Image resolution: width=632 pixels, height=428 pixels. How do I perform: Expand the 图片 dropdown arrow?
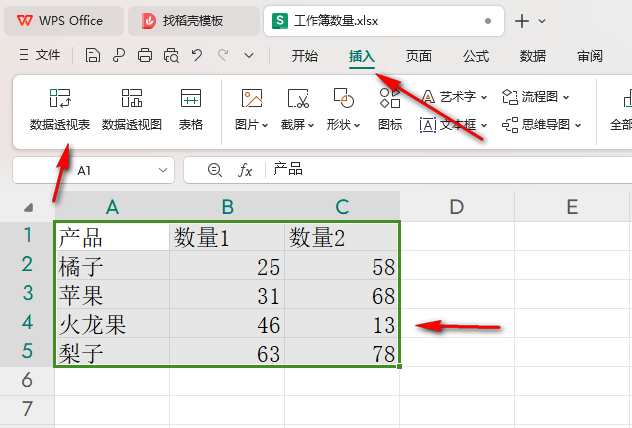point(265,125)
